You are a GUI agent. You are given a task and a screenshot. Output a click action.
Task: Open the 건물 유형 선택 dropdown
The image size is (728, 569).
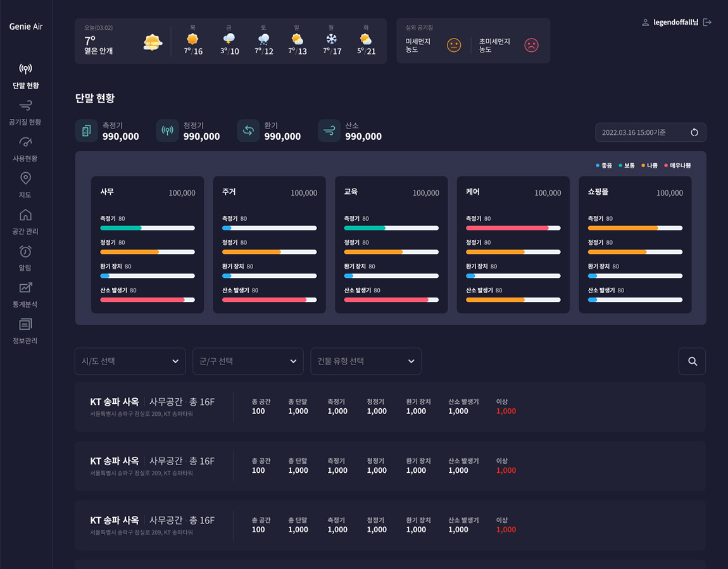365,361
